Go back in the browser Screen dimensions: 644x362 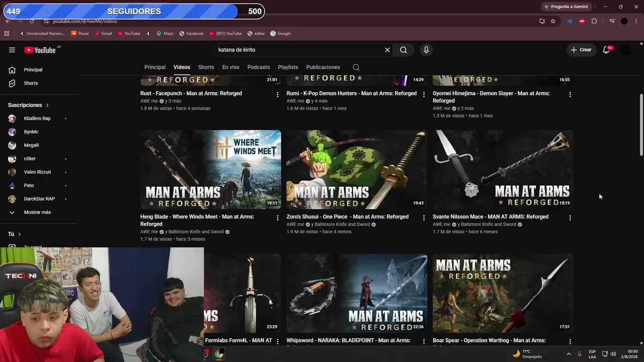(8, 21)
